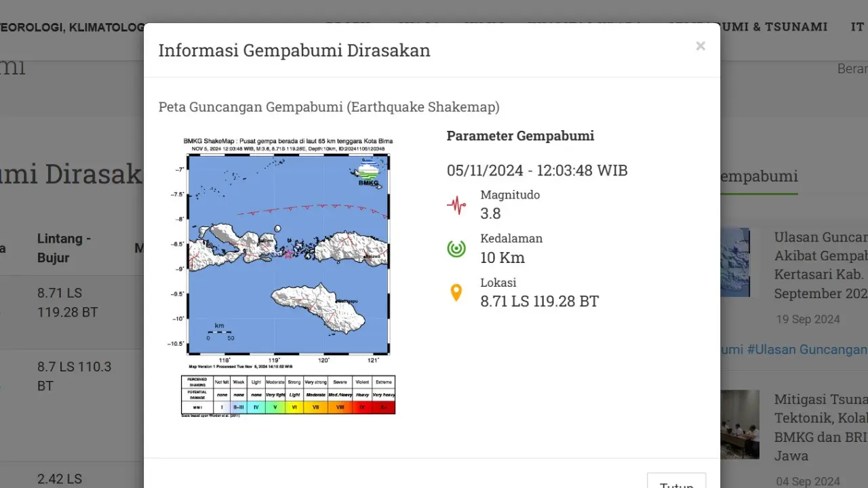Select the depth value 10 Km
The image size is (868, 488).
point(502,258)
